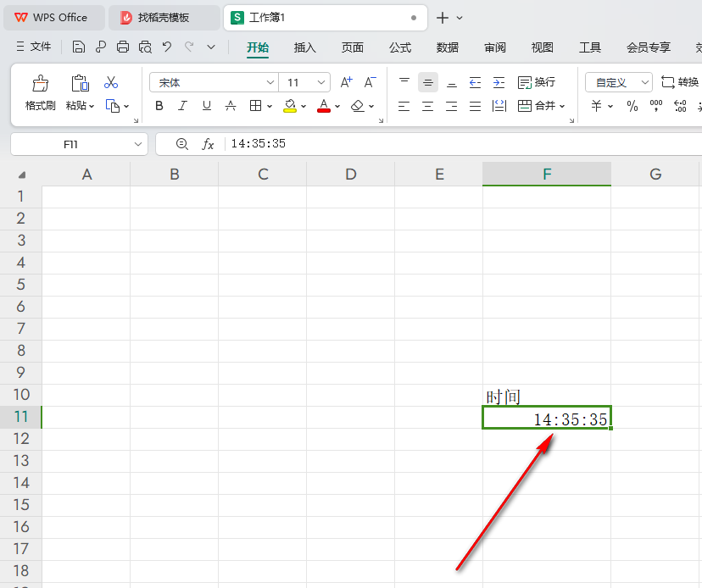Click the Print icon in quick access toolbar
702x588 pixels.
[x=123, y=47]
